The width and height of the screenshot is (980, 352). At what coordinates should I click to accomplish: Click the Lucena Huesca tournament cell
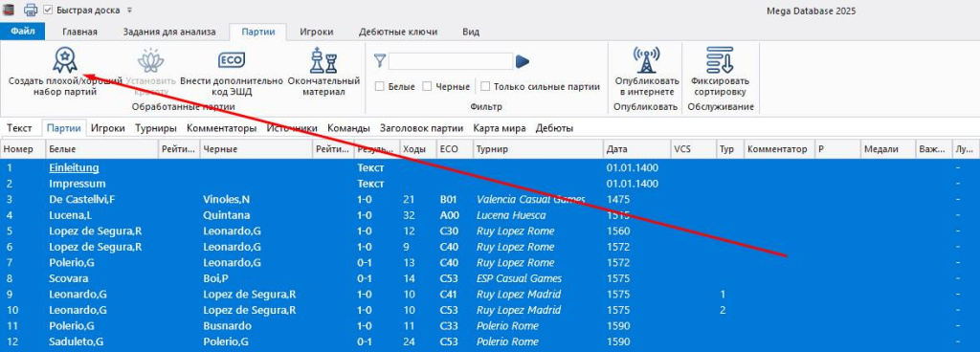coord(511,215)
